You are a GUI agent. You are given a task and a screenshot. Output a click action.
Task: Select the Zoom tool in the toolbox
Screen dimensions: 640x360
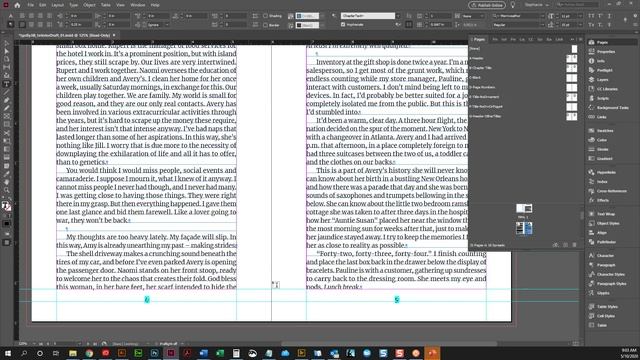[x=7, y=190]
